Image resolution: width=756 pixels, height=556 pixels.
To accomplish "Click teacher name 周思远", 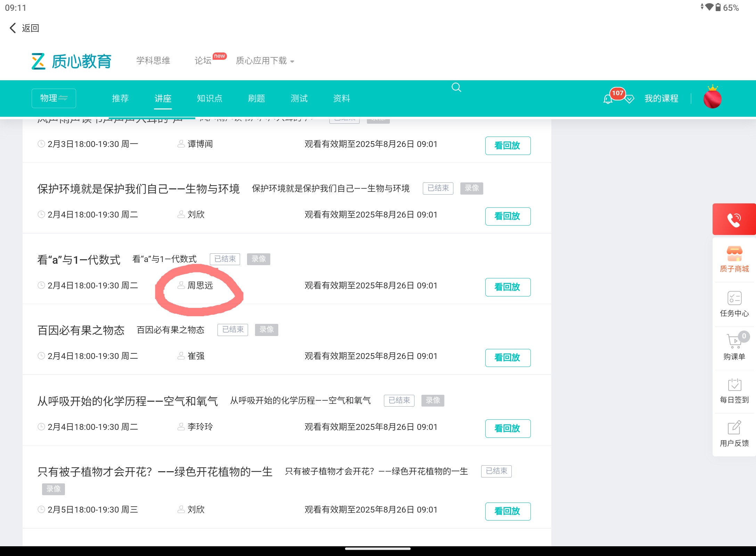I will click(x=200, y=285).
